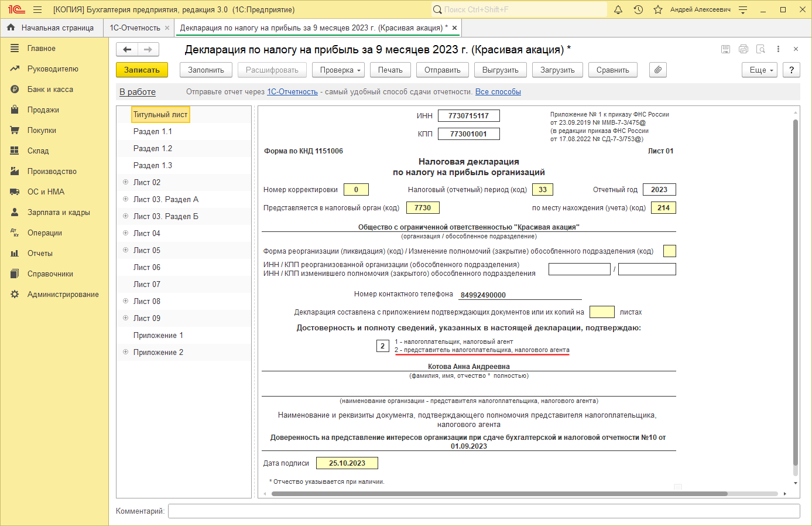Switch to the 1С-Отчетность tab
The height and width of the screenshot is (526, 812).
point(135,28)
